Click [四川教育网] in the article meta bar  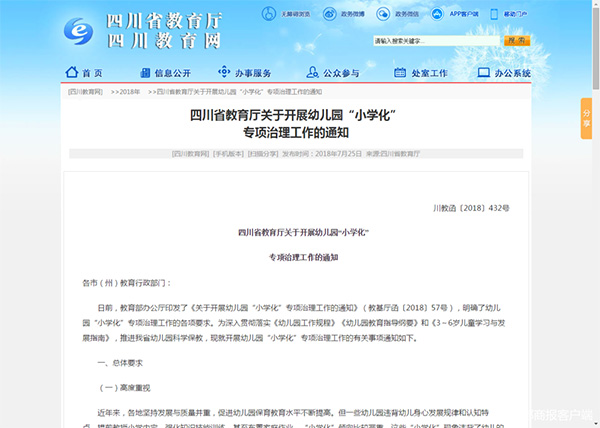[x=190, y=154]
